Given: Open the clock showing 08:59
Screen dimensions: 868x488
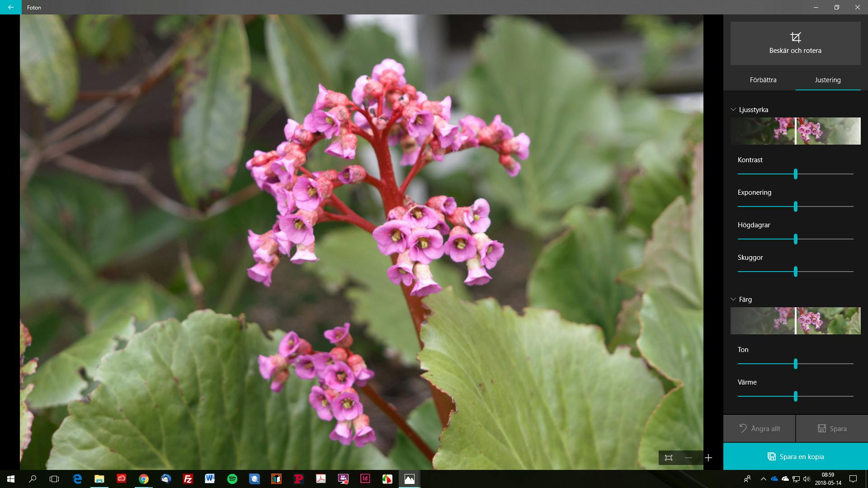Looking at the screenshot, I should (828, 479).
